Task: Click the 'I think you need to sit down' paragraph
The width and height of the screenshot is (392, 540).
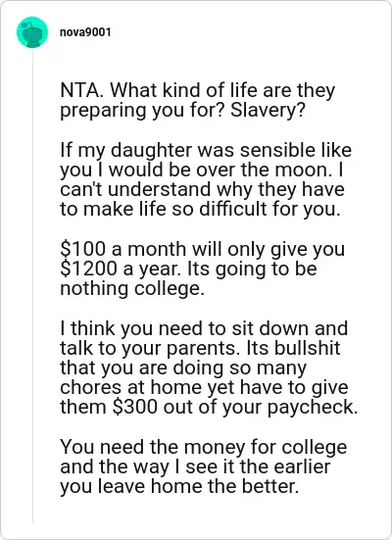Action: click(209, 368)
